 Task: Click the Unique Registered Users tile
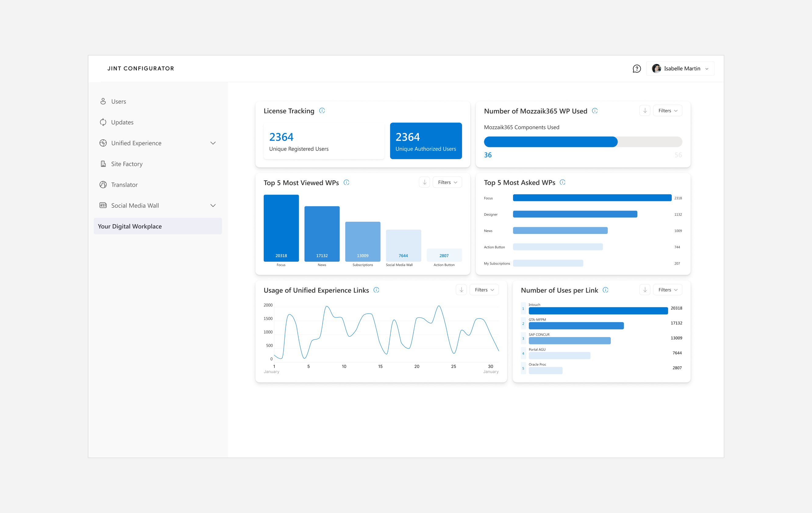coord(324,141)
